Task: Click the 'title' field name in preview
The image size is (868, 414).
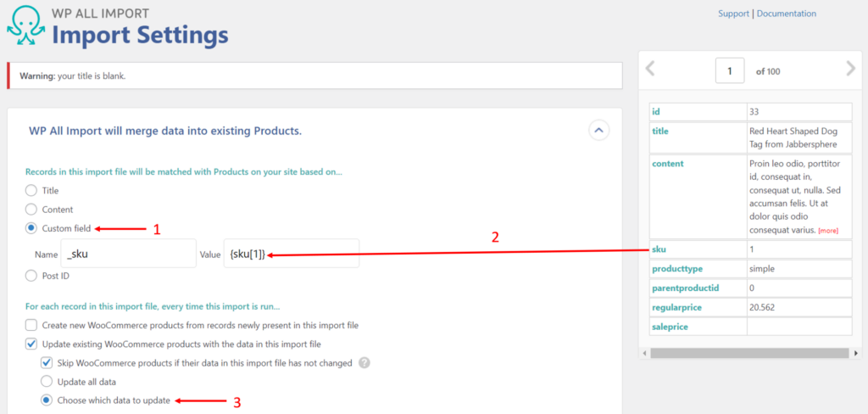Action: tap(660, 131)
